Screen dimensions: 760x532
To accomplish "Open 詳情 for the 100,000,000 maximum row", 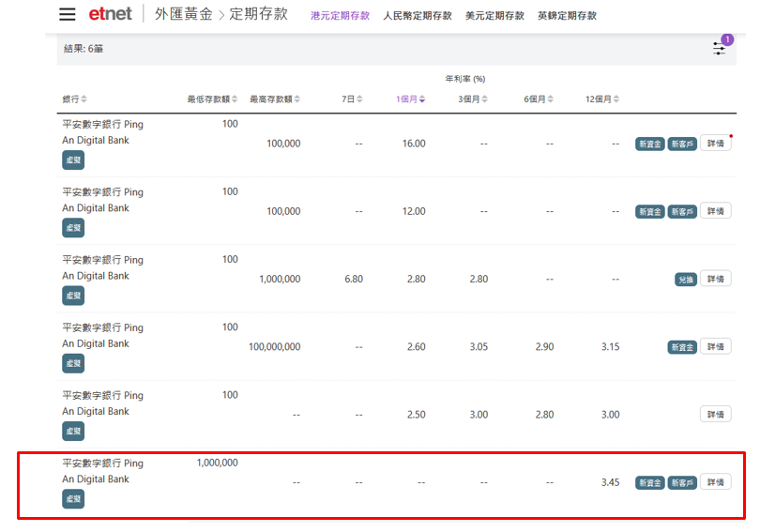I will point(715,347).
